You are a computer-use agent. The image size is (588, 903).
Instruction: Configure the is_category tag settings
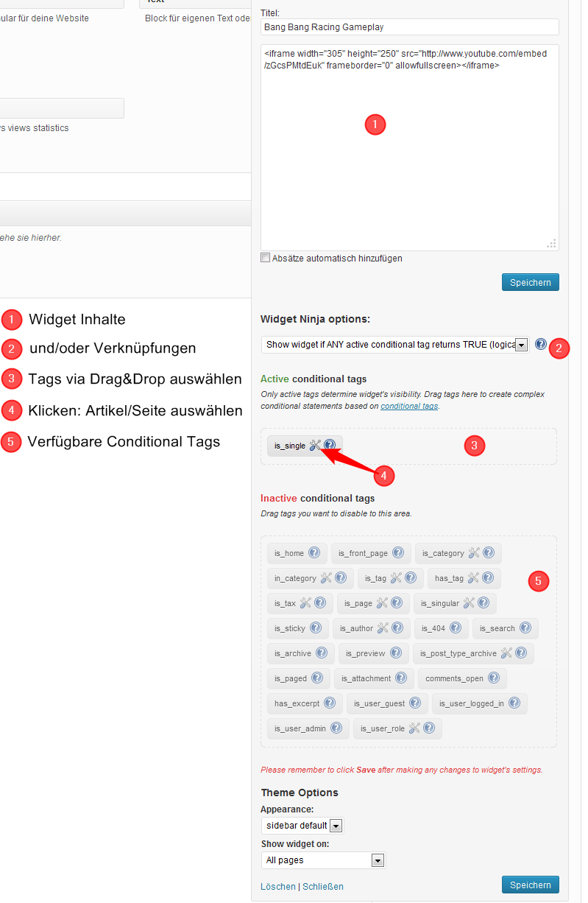point(474,553)
